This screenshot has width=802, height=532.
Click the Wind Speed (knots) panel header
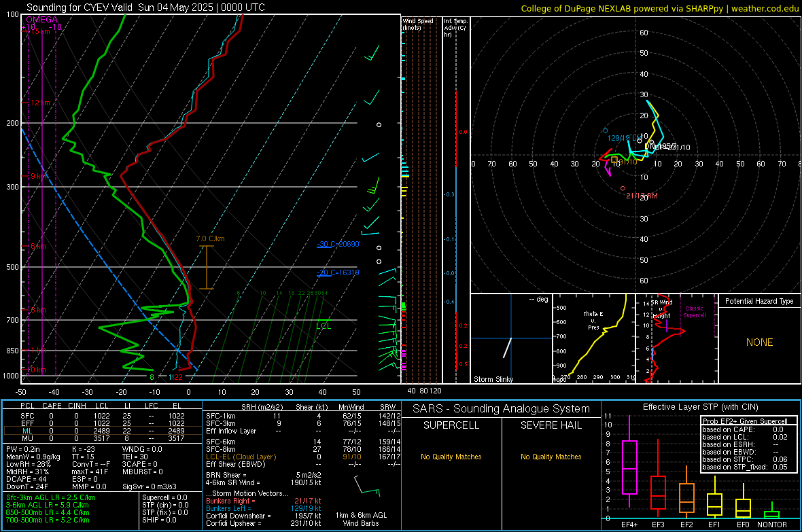click(418, 24)
